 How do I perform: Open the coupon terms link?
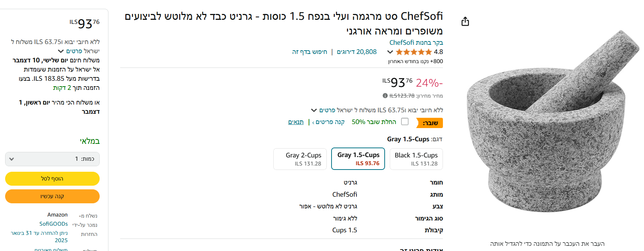click(x=296, y=122)
